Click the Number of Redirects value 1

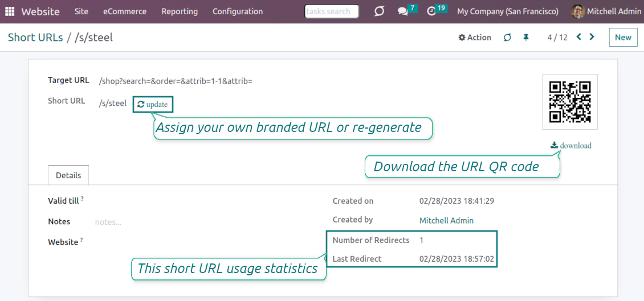tap(421, 240)
